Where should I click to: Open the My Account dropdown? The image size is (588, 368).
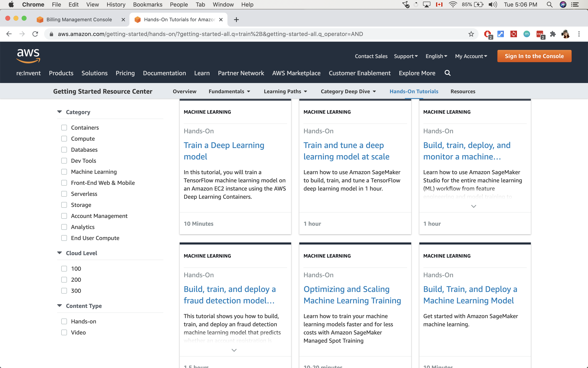(x=471, y=56)
